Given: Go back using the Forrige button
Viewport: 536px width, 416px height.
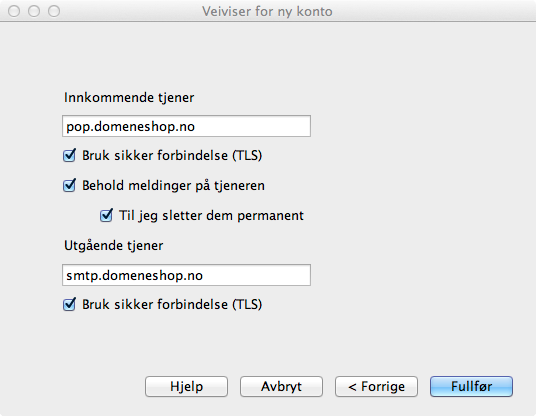Looking at the screenshot, I should [x=376, y=387].
